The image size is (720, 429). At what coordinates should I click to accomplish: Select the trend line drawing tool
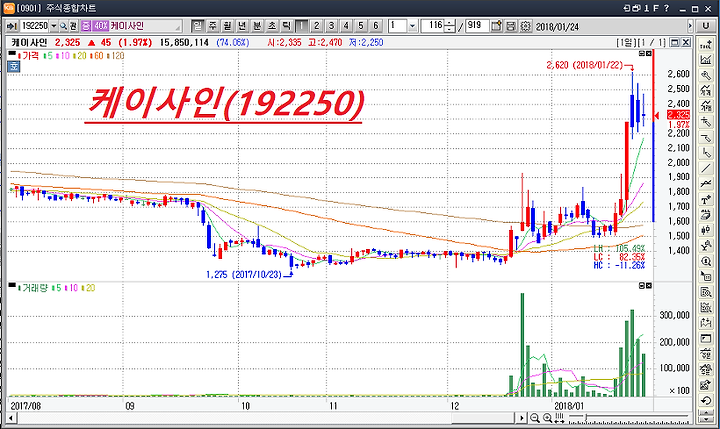pyautogui.click(x=706, y=169)
